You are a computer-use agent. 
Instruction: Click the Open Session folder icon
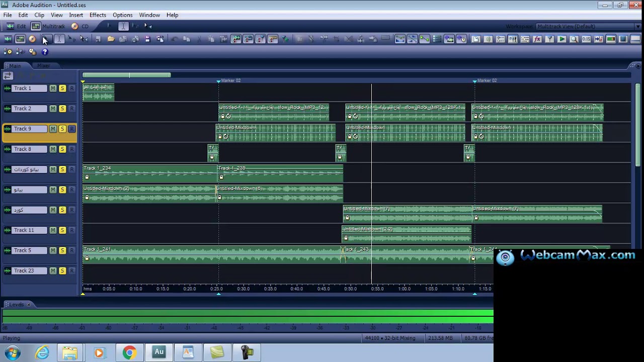(x=111, y=39)
